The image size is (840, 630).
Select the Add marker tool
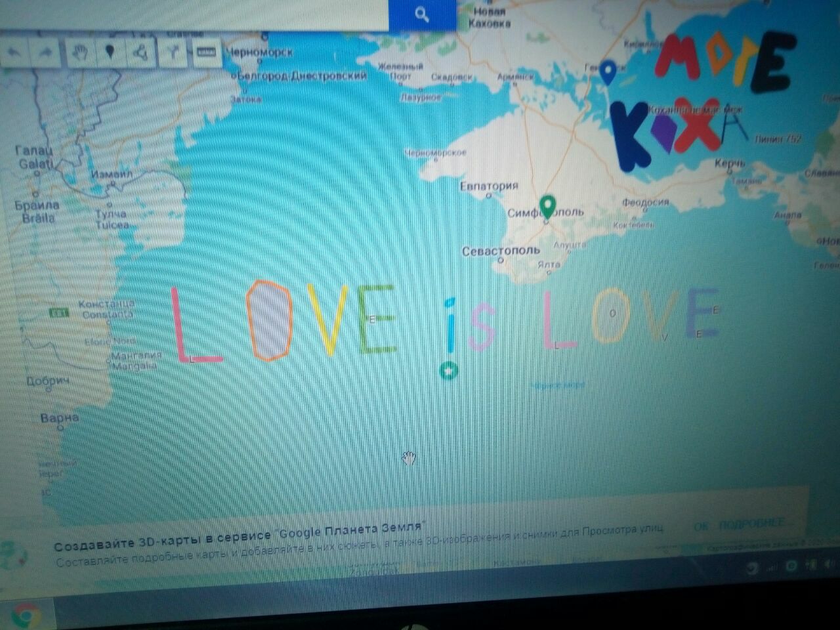click(110, 52)
